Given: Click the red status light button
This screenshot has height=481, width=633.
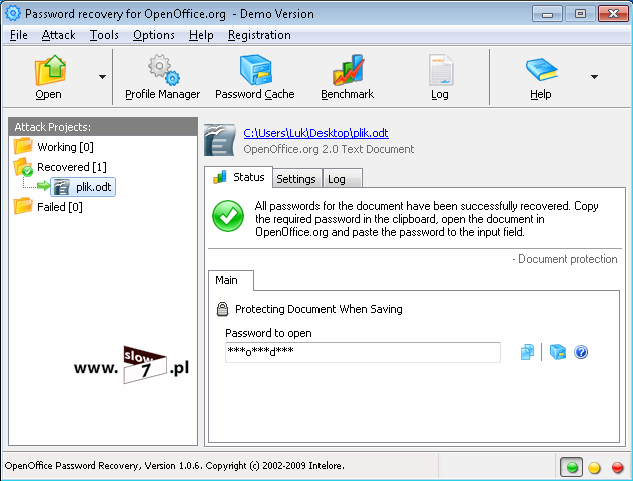Looking at the screenshot, I should pyautogui.click(x=617, y=467).
